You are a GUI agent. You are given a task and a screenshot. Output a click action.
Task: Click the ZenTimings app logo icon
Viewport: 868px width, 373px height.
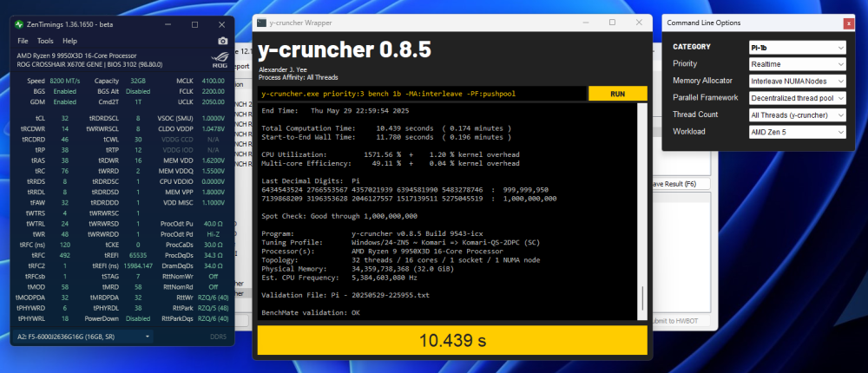pos(19,24)
